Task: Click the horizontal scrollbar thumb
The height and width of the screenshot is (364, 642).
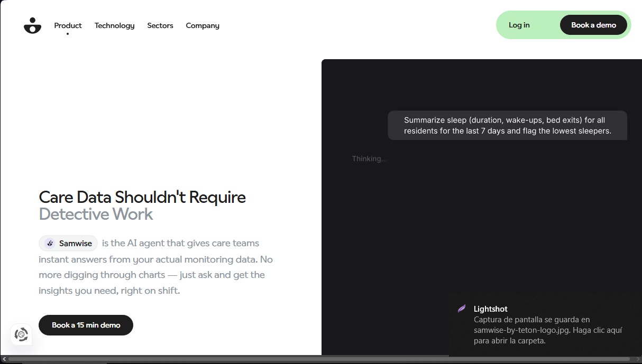Action: [x=319, y=359]
